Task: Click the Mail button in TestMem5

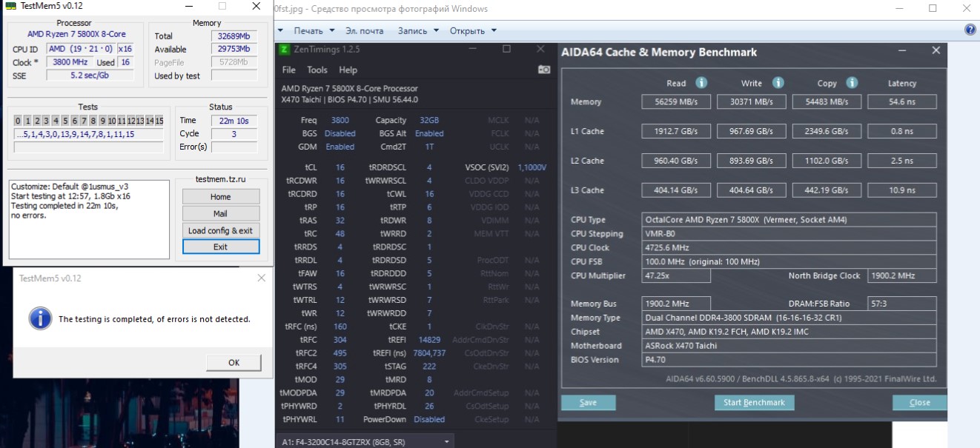Action: pos(221,213)
